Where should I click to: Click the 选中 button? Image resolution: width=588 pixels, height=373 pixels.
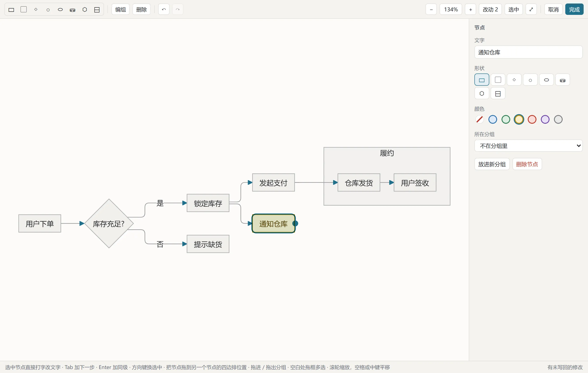click(x=514, y=10)
